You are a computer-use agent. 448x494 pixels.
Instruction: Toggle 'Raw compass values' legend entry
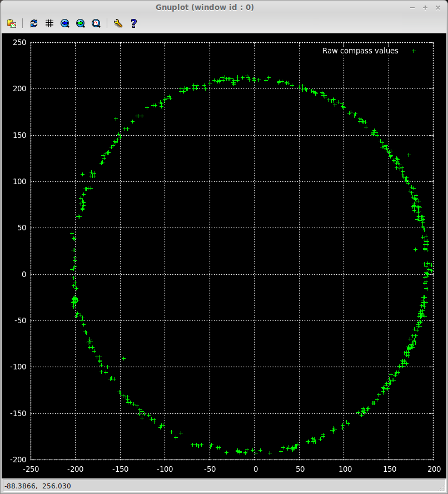click(360, 51)
